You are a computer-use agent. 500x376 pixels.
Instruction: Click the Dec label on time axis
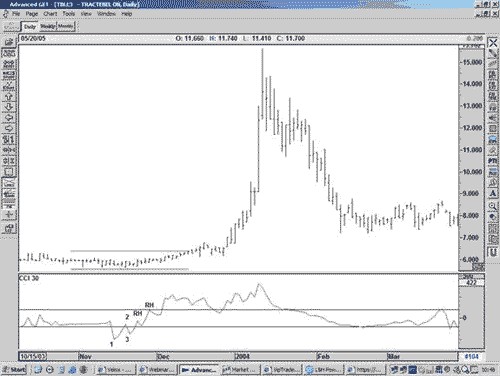pyautogui.click(x=163, y=356)
